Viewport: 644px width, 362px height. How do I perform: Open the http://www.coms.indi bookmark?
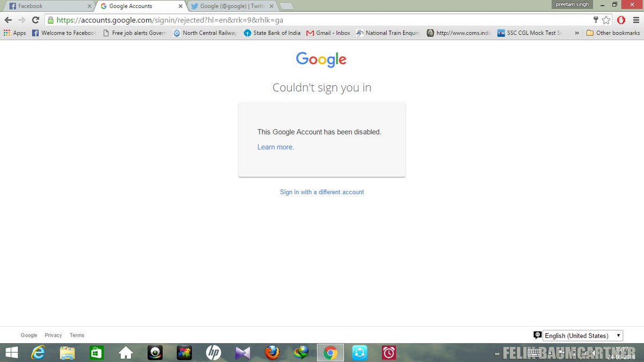pyautogui.click(x=459, y=33)
